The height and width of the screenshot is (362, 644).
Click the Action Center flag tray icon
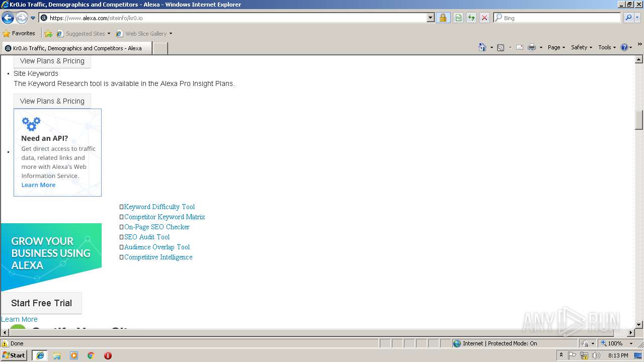572,355
